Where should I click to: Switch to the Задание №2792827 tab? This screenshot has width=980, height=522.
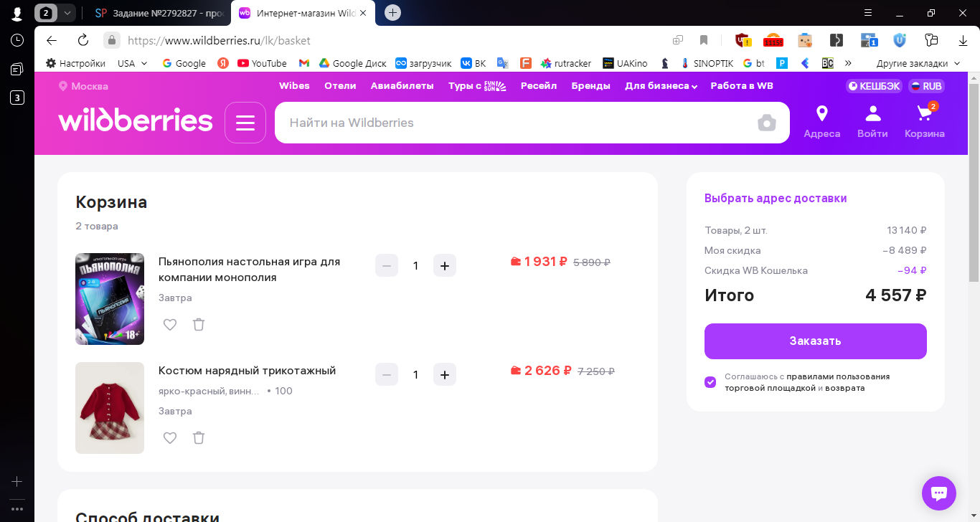(161, 13)
